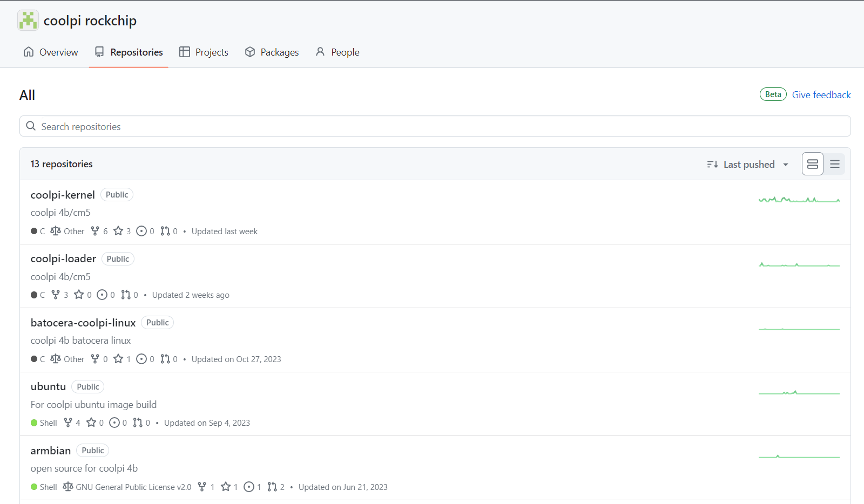
Task: Open the coolpi-loader repository
Action: click(x=63, y=259)
